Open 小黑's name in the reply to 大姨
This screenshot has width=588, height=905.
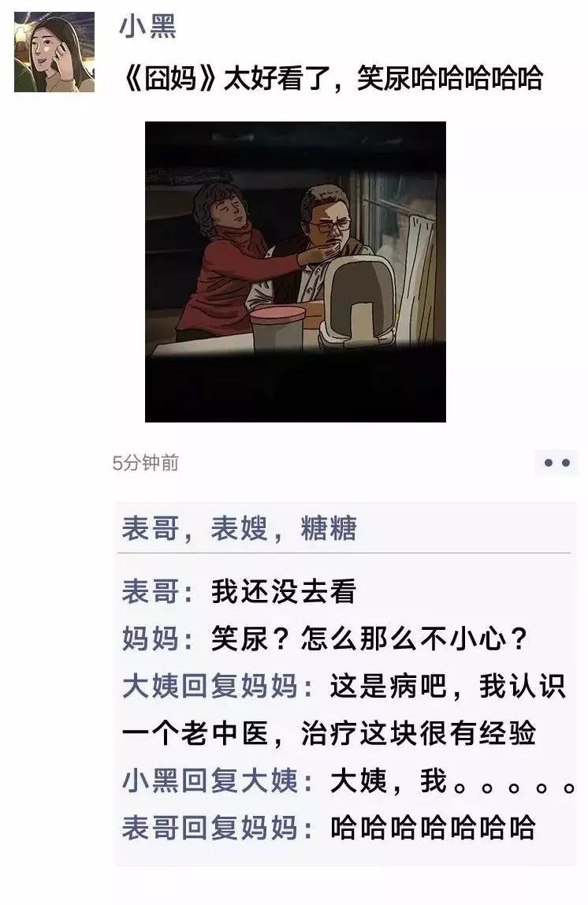(151, 781)
